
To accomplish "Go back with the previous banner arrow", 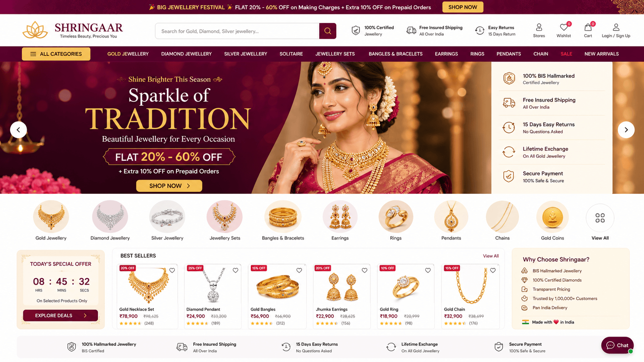I will click(18, 130).
